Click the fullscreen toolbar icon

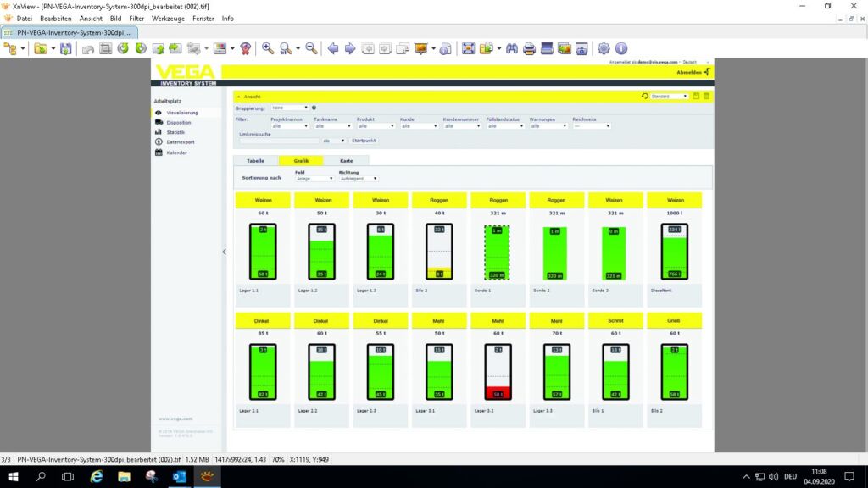click(468, 49)
